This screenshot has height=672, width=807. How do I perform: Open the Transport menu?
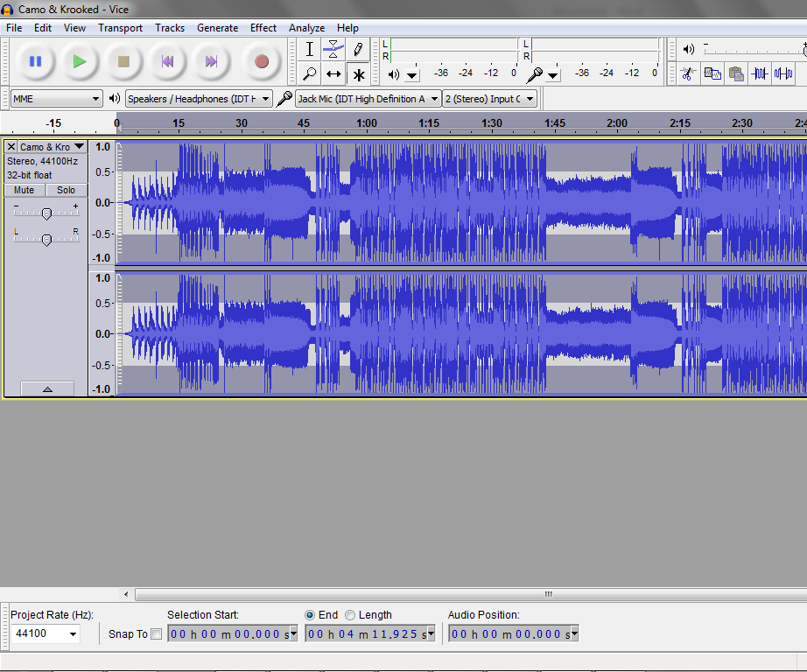point(120,27)
